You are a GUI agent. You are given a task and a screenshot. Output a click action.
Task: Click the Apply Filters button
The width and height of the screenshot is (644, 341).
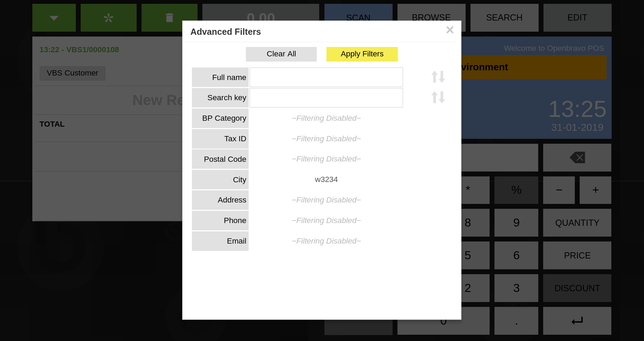pos(362,54)
